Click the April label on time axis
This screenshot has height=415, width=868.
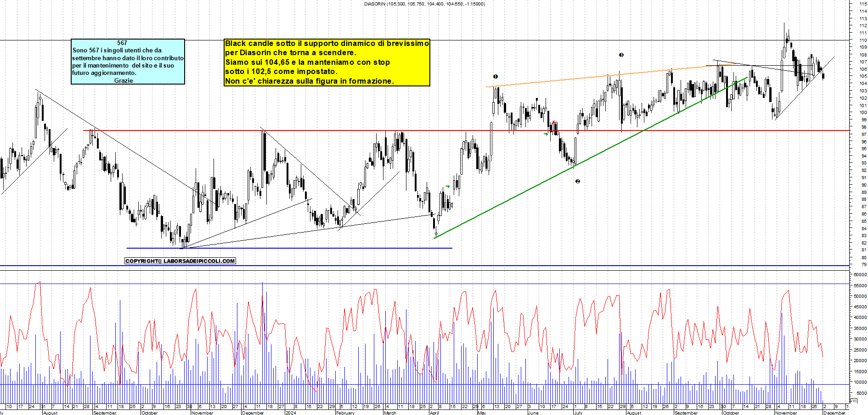tap(434, 413)
